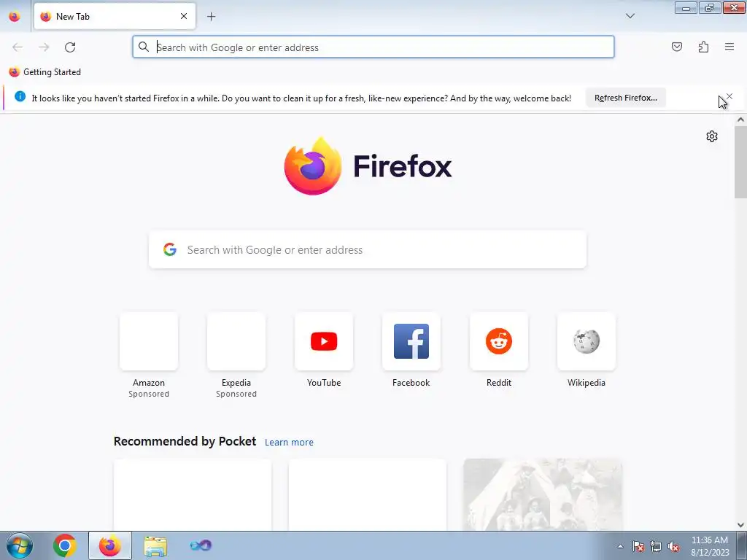Open Getting Started bookmark

tap(44, 72)
